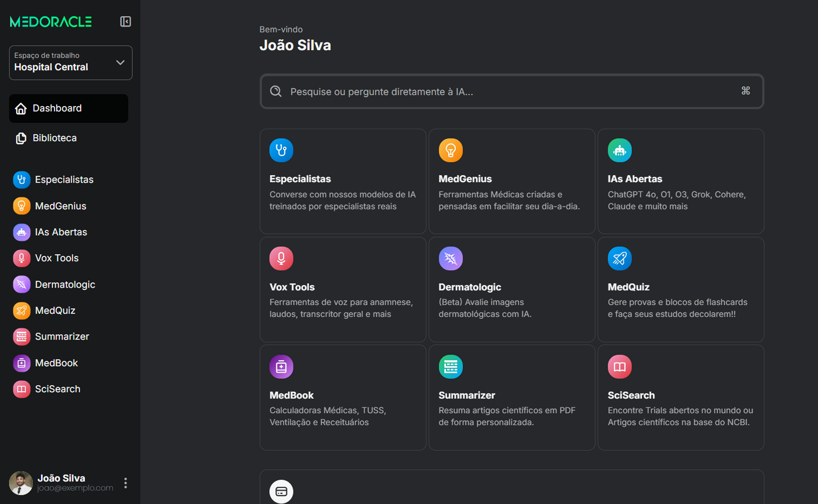
Task: Open MedBook via its medical kit icon
Action: pos(21,363)
